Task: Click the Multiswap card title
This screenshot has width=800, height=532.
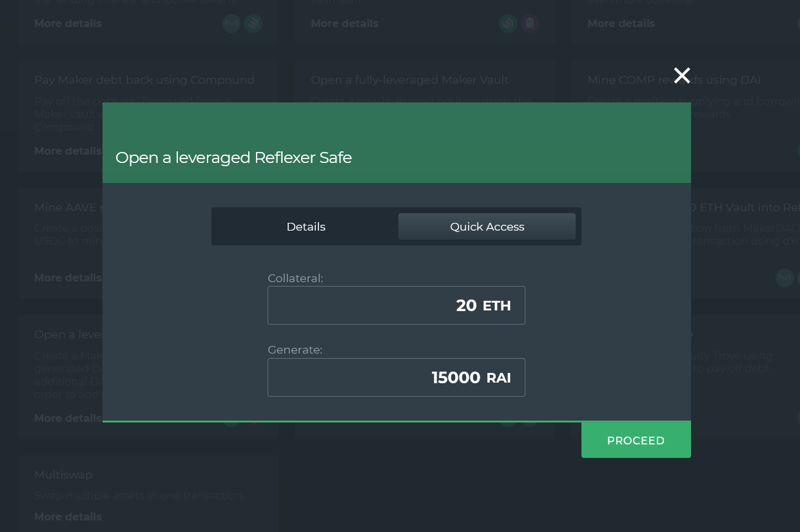Action: pyautogui.click(x=63, y=475)
